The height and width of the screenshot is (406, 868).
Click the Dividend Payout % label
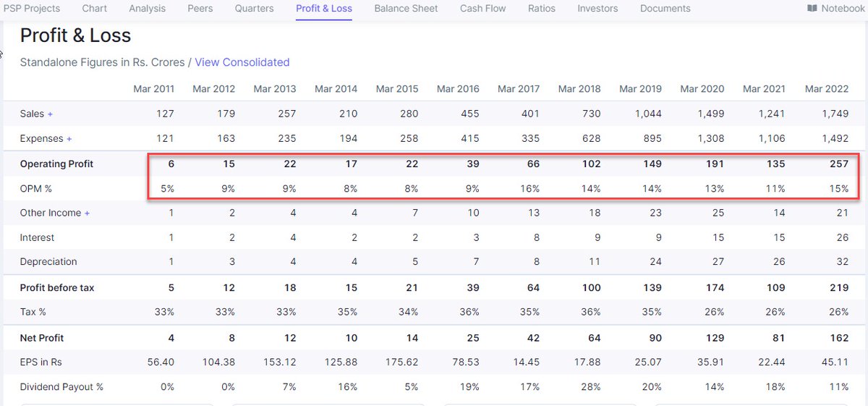[x=61, y=387]
